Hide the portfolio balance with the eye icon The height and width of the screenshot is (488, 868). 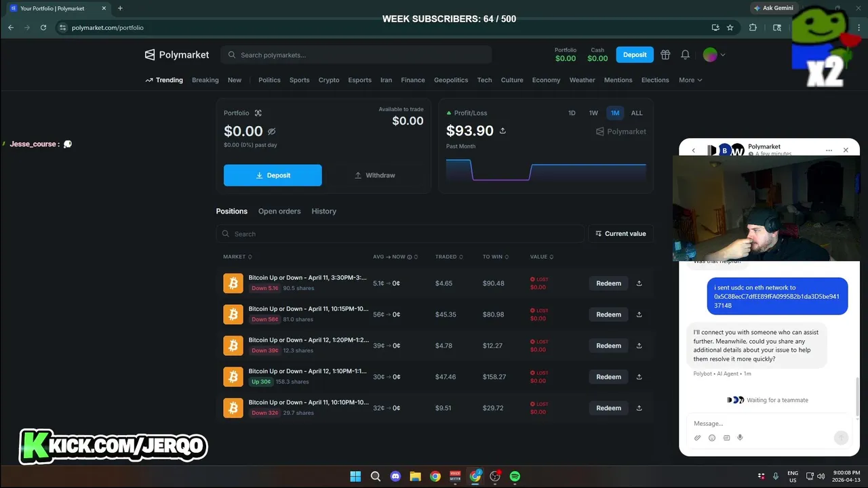click(271, 131)
